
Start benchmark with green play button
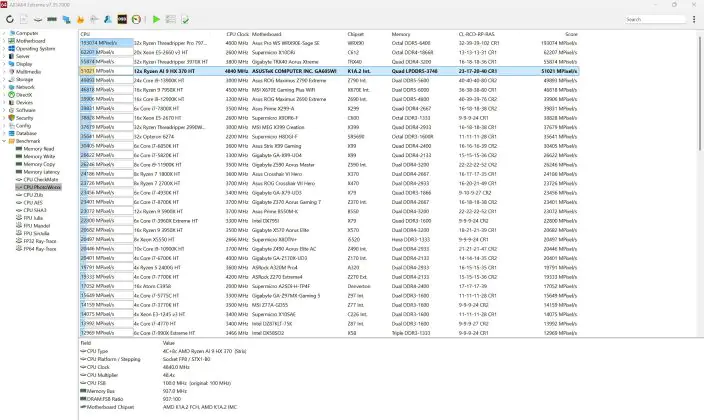156,19
